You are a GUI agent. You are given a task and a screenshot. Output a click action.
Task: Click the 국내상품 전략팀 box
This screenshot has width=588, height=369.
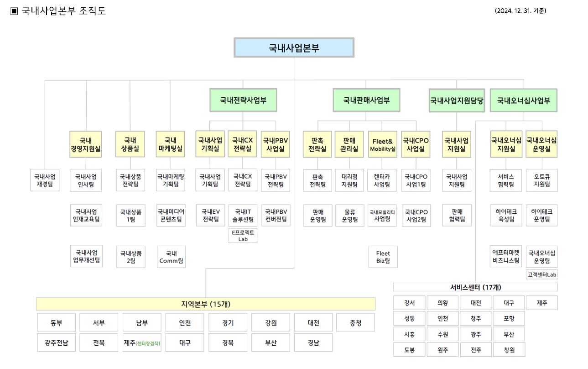pos(130,180)
